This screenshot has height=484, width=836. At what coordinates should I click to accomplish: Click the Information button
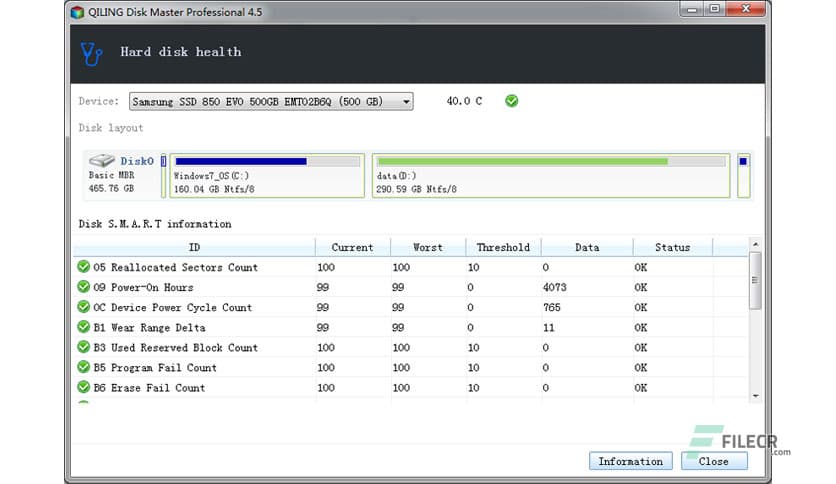tap(631, 461)
